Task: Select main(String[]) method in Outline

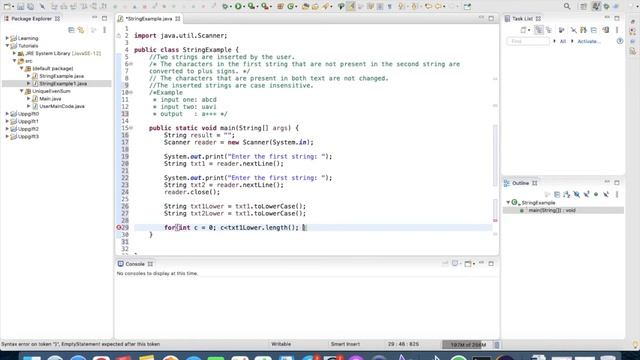Action: click(551, 210)
